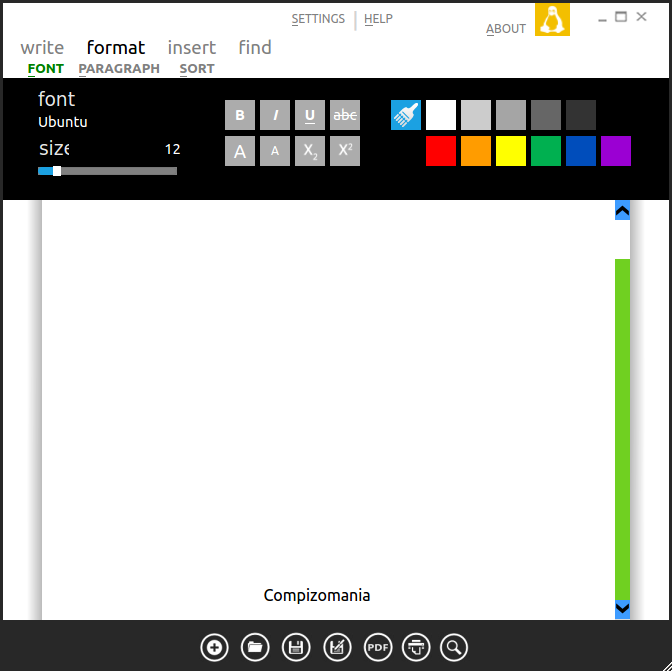Open HELP link
The height and width of the screenshot is (671, 672).
point(378,19)
